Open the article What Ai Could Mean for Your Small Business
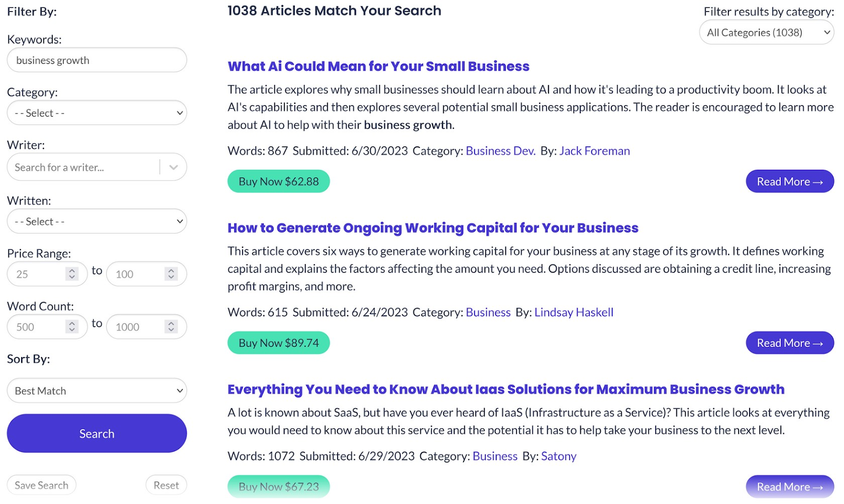The width and height of the screenshot is (844, 504). click(378, 66)
